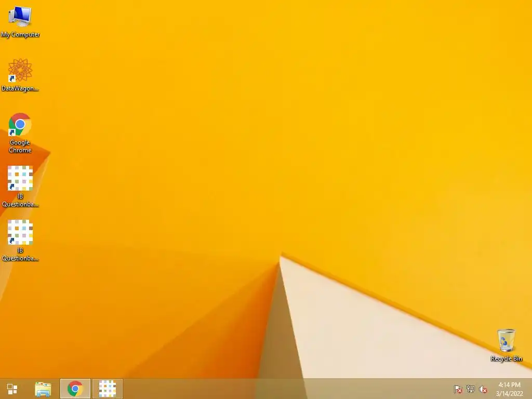
Task: Select the DataWagon desktop shortcut
Action: coord(20,75)
